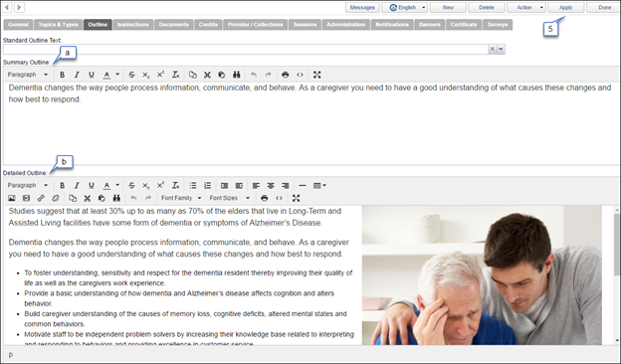Viewport: 621px width, 364px height.
Task: Toggle bold in Summary Outline toolbar
Action: [x=62, y=75]
